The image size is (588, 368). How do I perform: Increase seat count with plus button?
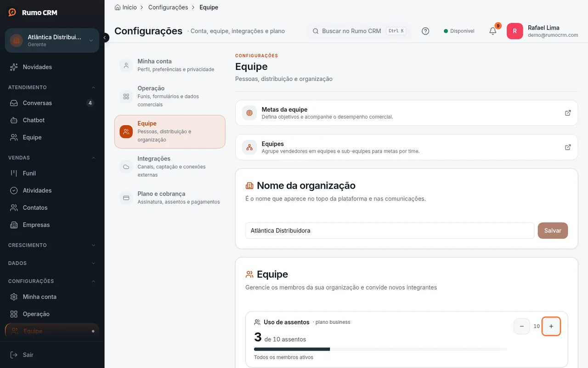click(551, 326)
